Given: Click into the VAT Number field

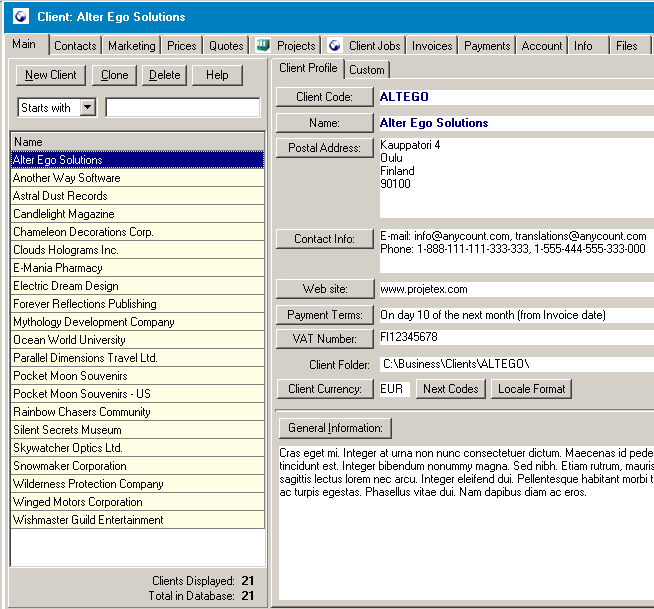Looking at the screenshot, I should [515, 338].
